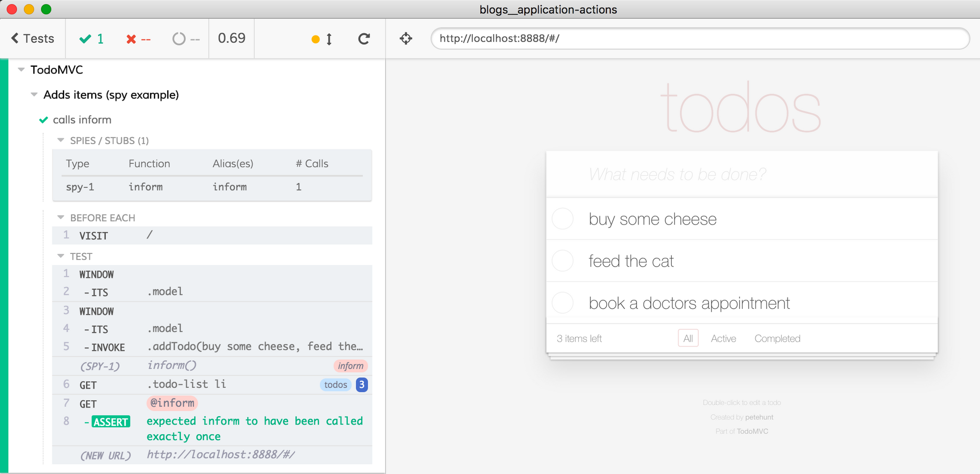Screen dimensions: 980x474
Task: Select the GET .todo-list li command
Action: click(x=212, y=385)
